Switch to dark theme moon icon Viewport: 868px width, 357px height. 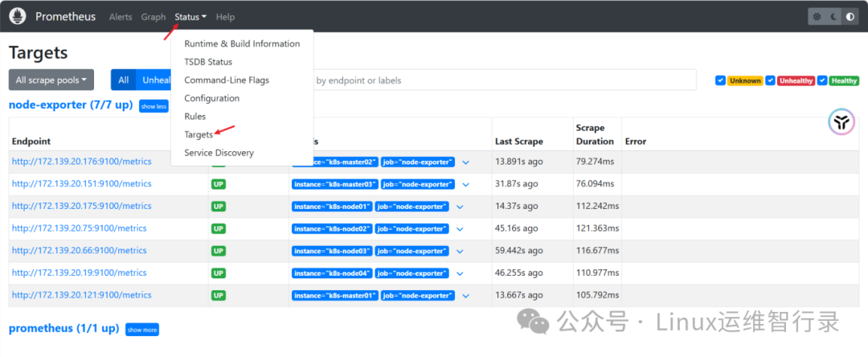pos(833,16)
